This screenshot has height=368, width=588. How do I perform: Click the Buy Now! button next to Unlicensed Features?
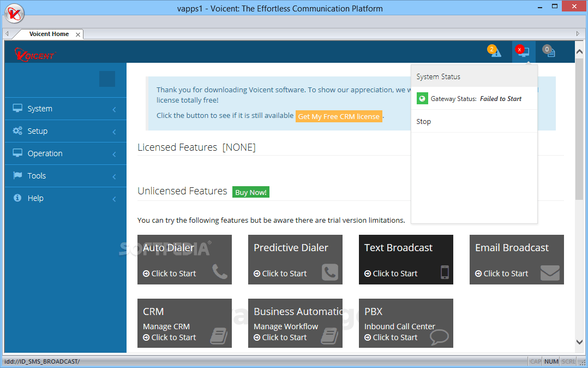pos(250,192)
